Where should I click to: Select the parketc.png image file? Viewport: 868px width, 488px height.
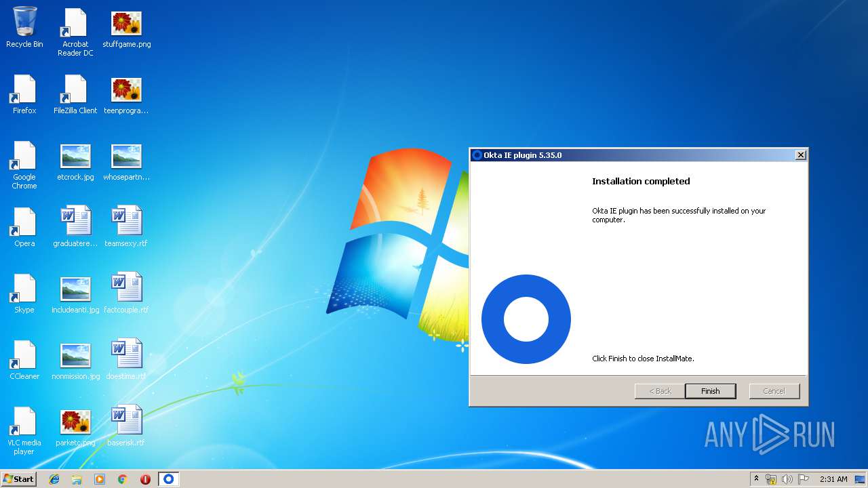pyautogui.click(x=75, y=426)
